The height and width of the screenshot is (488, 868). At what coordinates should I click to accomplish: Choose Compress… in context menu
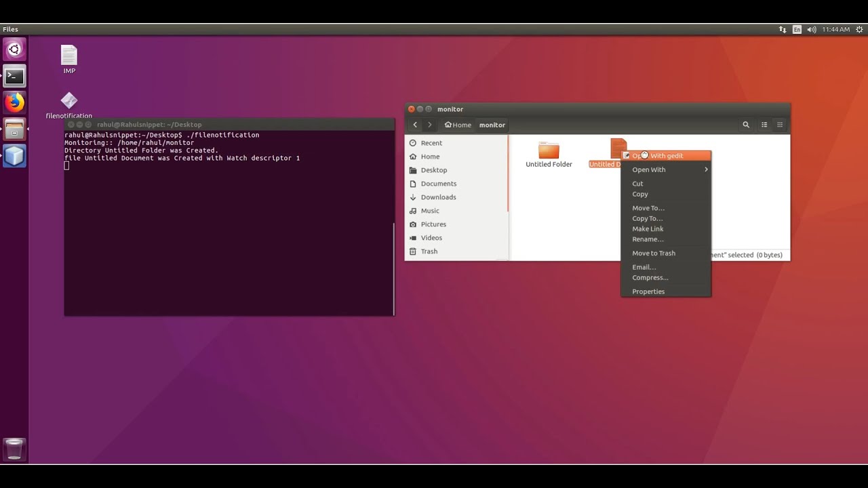[x=666, y=277]
